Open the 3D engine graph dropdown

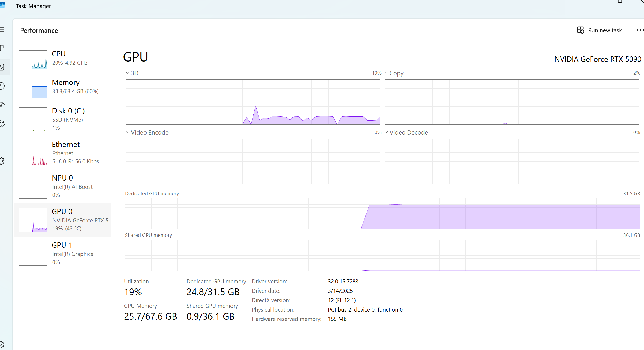click(132, 73)
